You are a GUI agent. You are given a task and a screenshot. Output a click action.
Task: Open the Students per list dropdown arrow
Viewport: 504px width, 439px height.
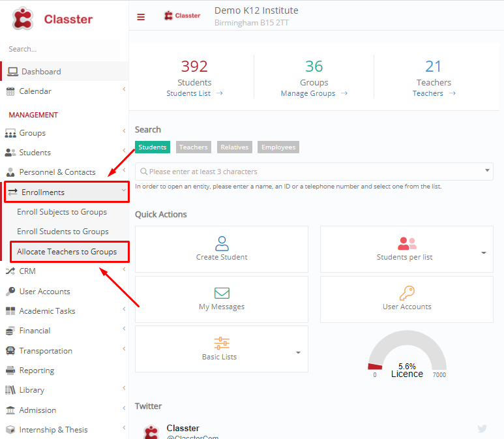483,253
